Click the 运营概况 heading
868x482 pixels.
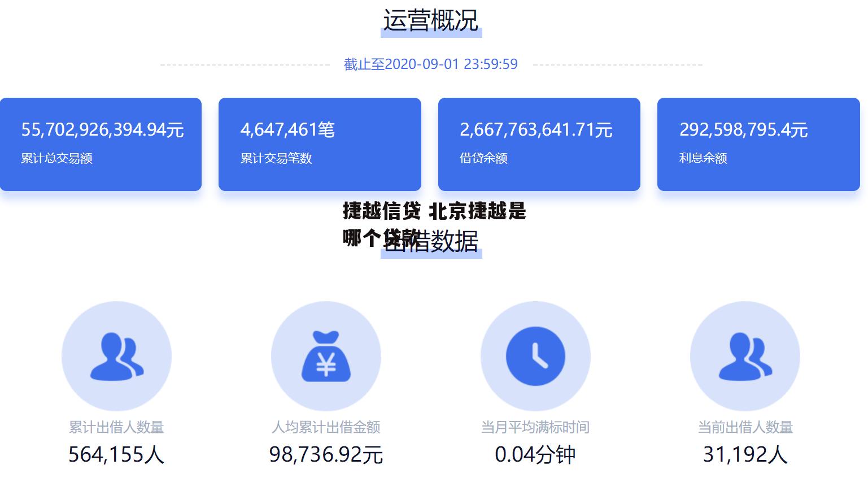[x=431, y=21]
